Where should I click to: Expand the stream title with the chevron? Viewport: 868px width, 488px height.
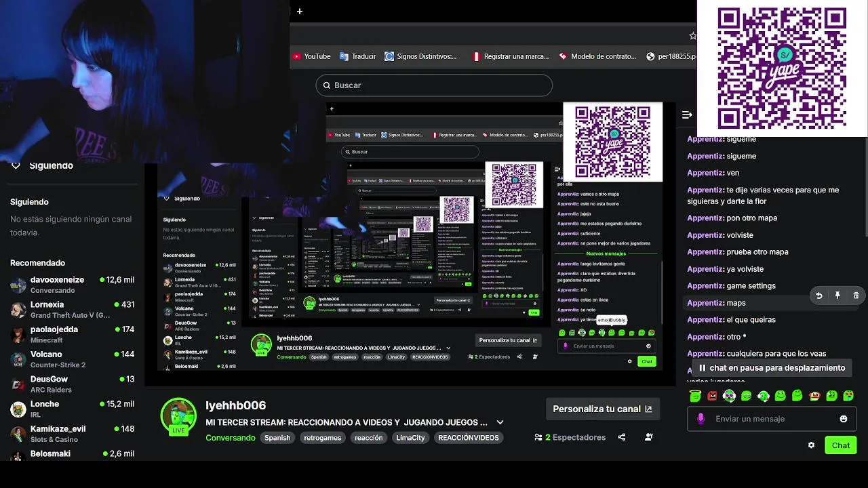[x=500, y=422]
